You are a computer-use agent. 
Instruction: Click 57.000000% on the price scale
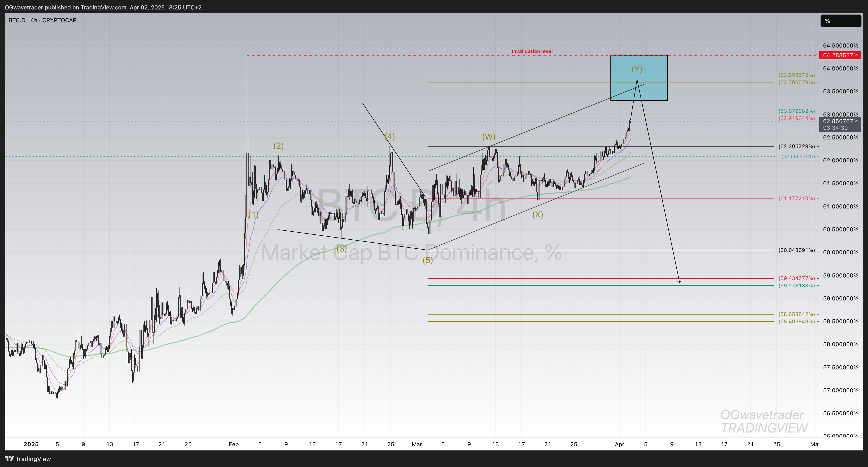coord(840,391)
